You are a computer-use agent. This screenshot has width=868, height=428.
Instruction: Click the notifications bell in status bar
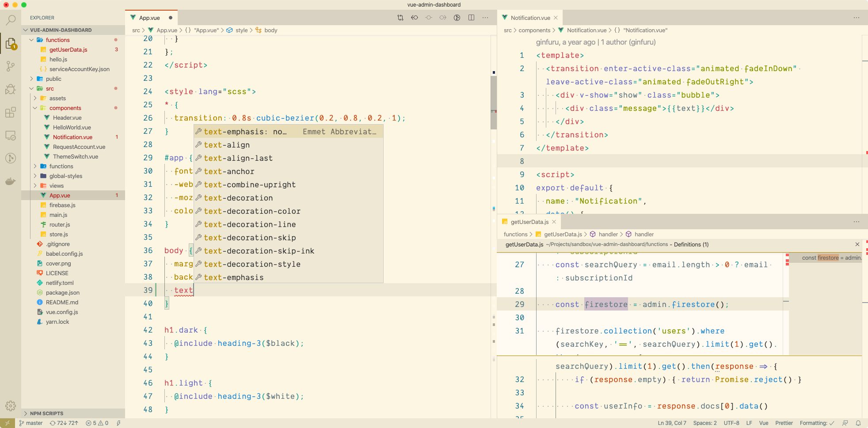tap(858, 423)
